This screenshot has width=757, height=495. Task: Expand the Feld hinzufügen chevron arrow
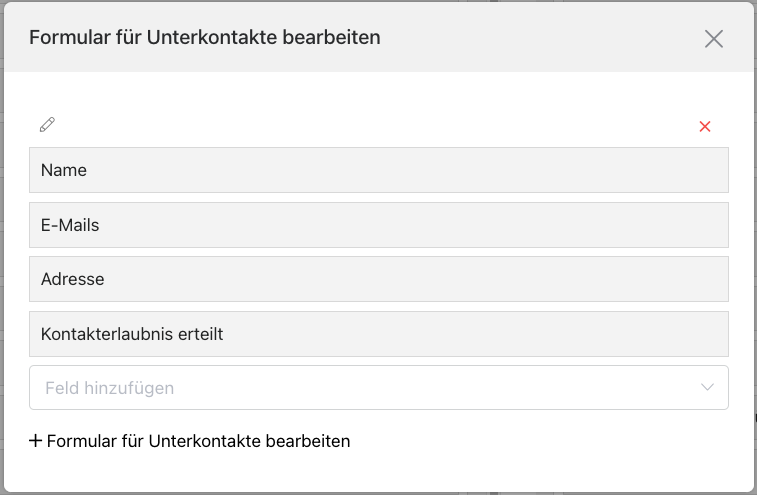point(708,387)
